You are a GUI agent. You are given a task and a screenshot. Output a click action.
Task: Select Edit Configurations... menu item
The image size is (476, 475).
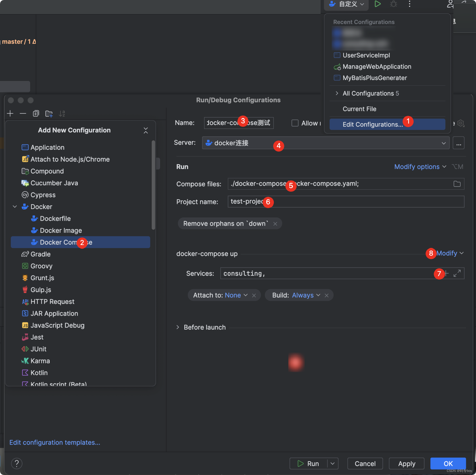click(x=372, y=125)
